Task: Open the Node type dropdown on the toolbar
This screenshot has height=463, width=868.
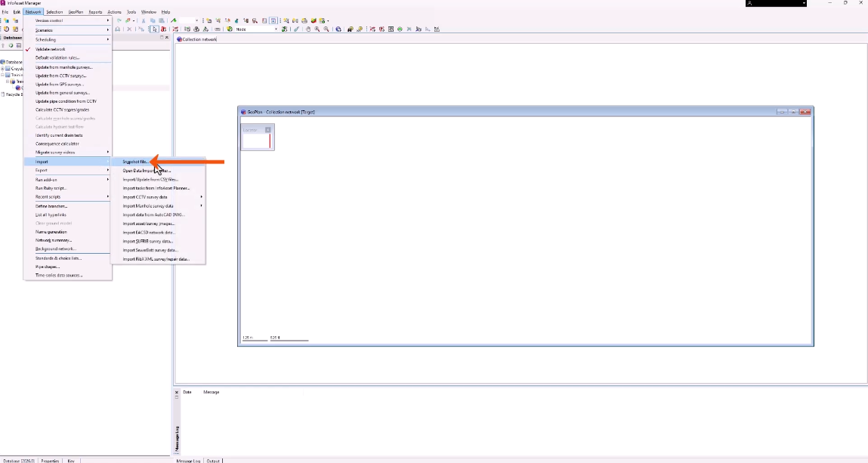Action: (x=276, y=29)
